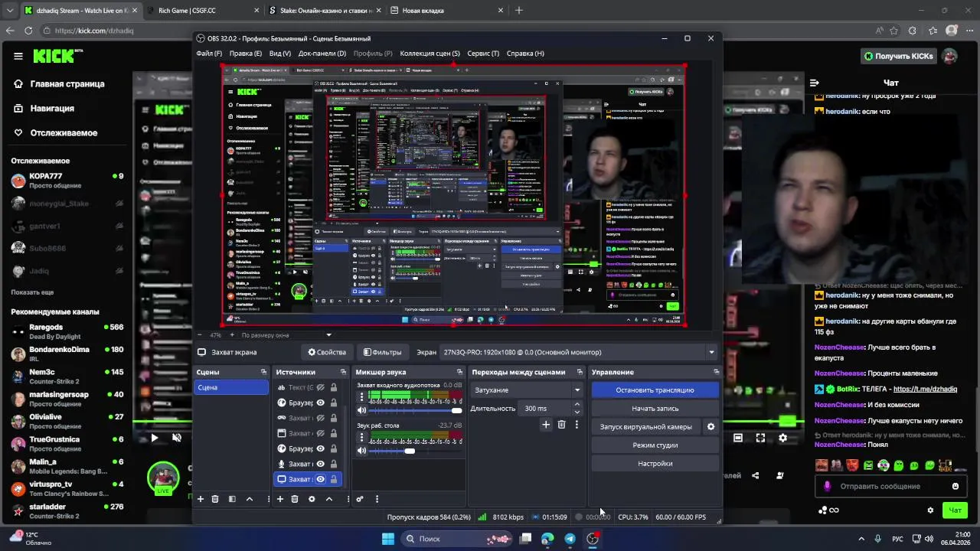
Task: Open scene filters icon in Scenes panel
Action: coord(232,499)
